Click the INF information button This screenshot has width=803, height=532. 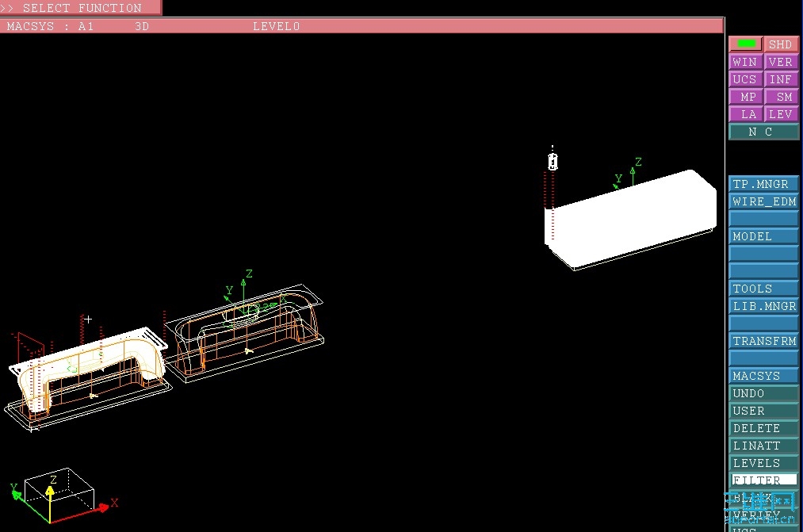click(x=781, y=79)
